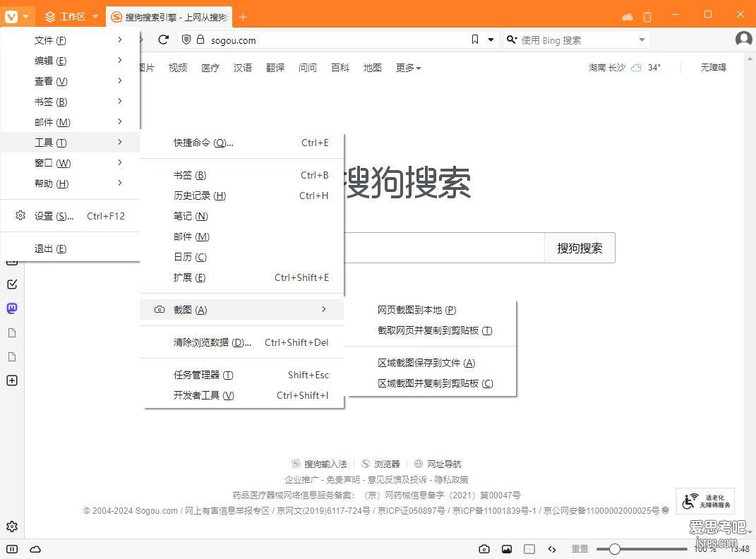Open 开发者工具 (V) menu entry
This screenshot has height=559, width=756.
pyautogui.click(x=241, y=395)
